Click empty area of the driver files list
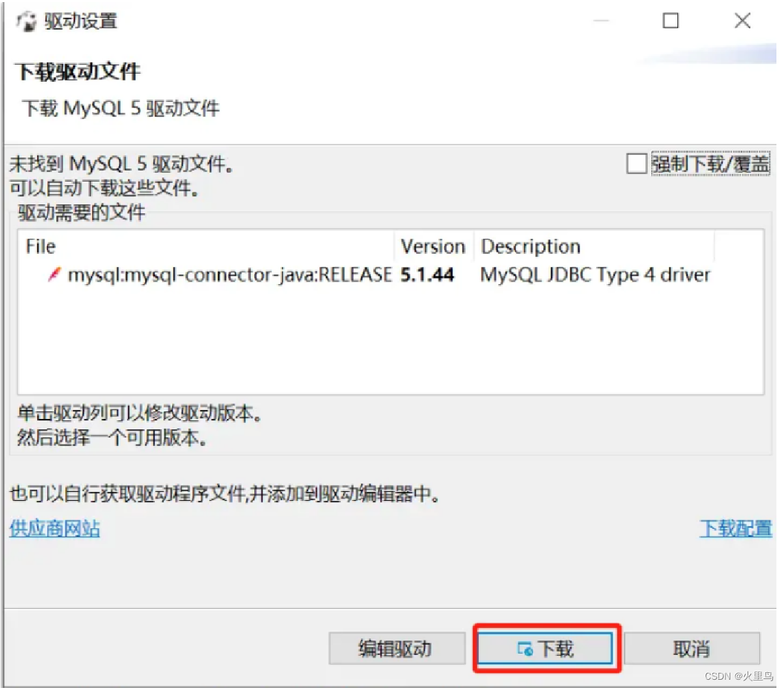This screenshot has height=688, width=784. click(x=390, y=341)
